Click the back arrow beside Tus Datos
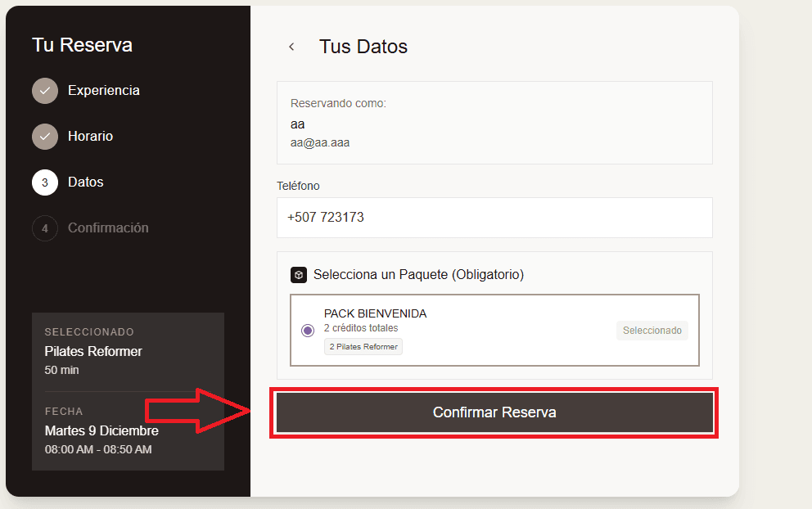 [x=291, y=47]
